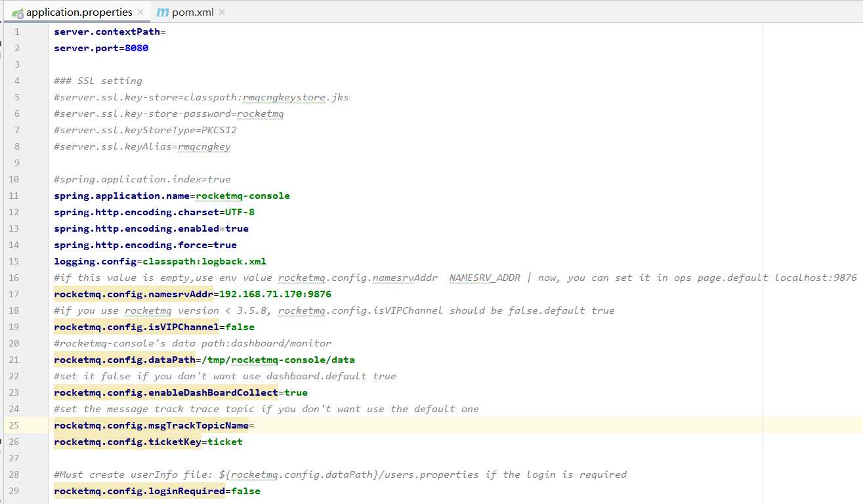Click the comment 'set it false if you don't want use dashboard'

(x=225, y=376)
